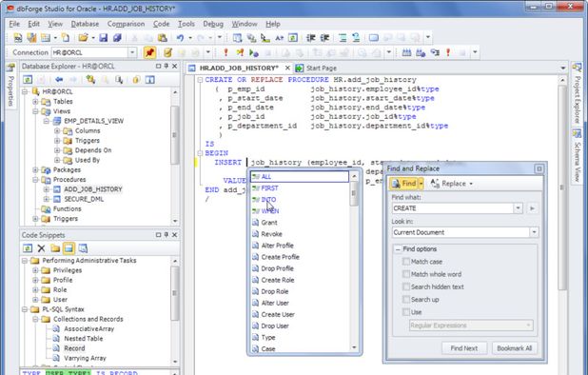Select the AssociativeArray snippet
The image size is (588, 375).
[88, 329]
